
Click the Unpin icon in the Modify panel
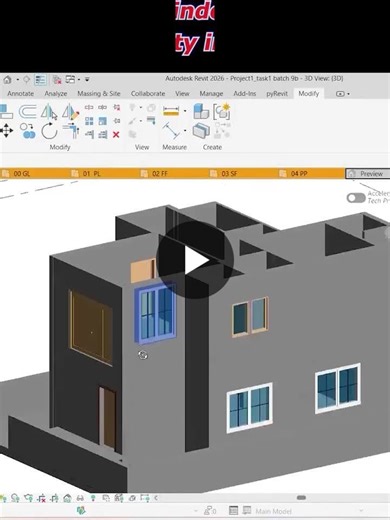click(x=116, y=107)
